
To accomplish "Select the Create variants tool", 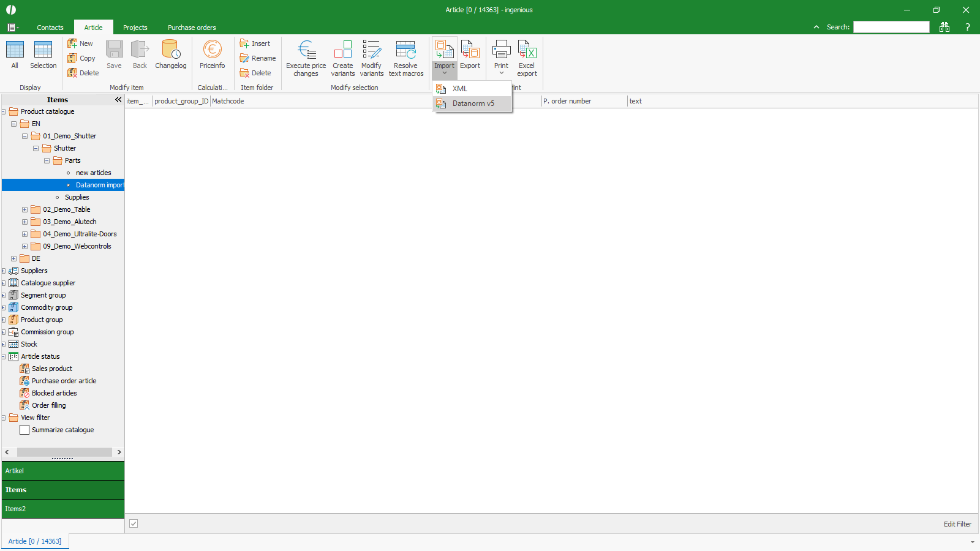I will click(343, 50).
